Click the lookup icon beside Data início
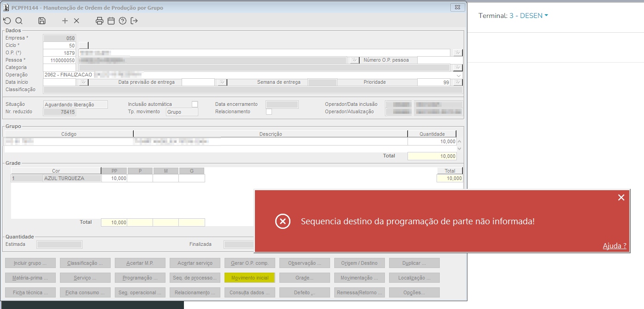Viewport: 644px width, 309px height. point(83,82)
